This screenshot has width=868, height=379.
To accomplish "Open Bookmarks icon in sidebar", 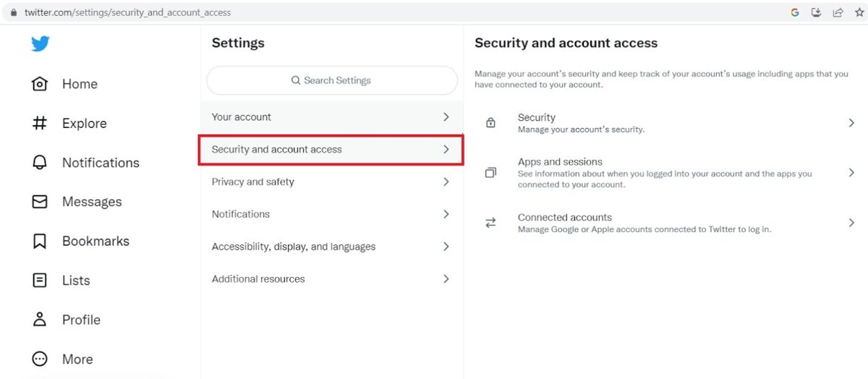I will tap(40, 241).
